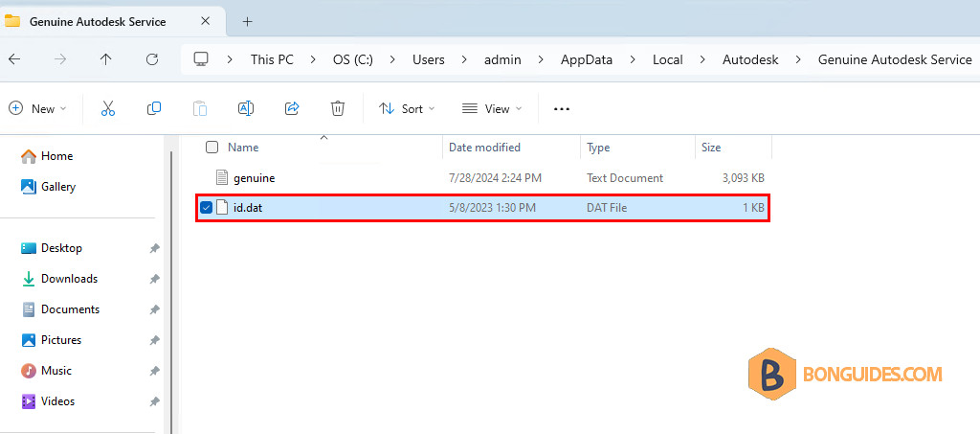
Task: Open the New dropdown menu
Action: click(x=37, y=109)
